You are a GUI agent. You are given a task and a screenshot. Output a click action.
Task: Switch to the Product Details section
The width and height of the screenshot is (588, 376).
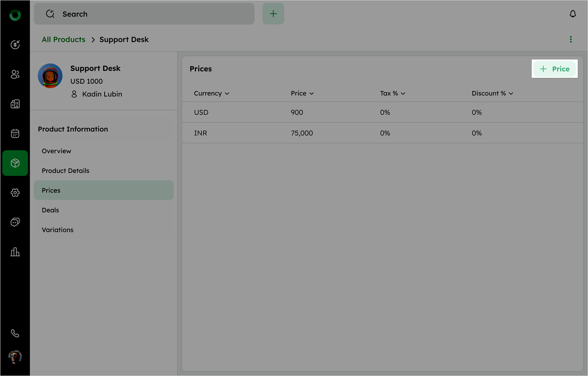(66, 171)
